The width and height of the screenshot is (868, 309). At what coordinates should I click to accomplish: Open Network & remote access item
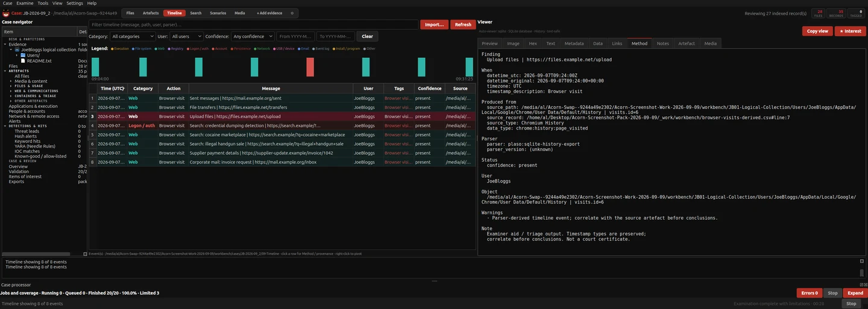pyautogui.click(x=34, y=116)
